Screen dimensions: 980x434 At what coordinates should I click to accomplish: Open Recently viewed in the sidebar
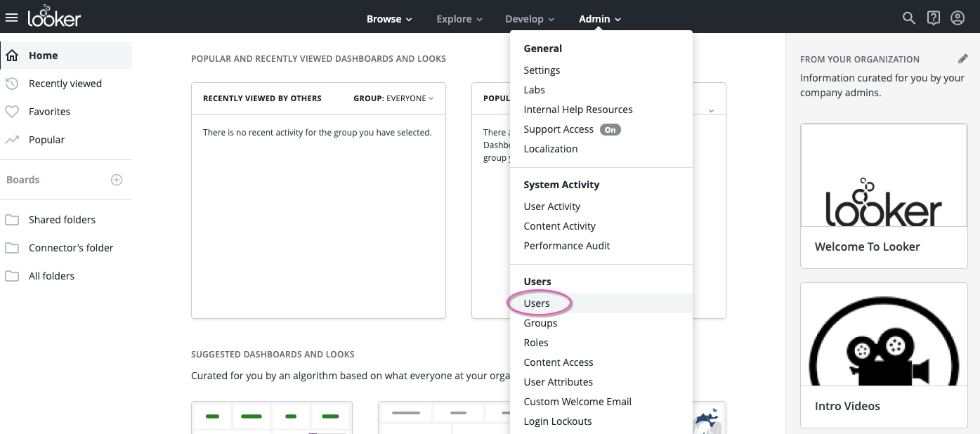[x=65, y=84]
